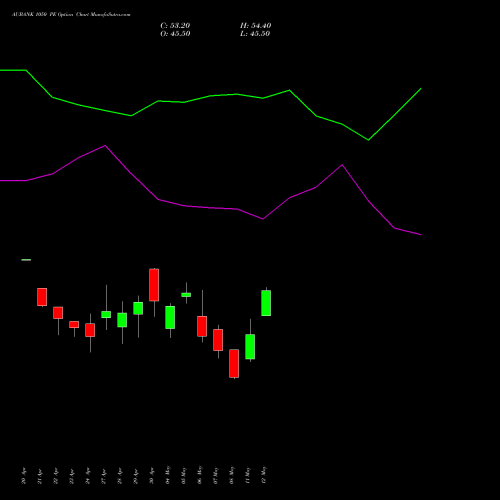Screen dimensions: 500x500
Task: Select the 28 Apr date label
Action: (120, 476)
